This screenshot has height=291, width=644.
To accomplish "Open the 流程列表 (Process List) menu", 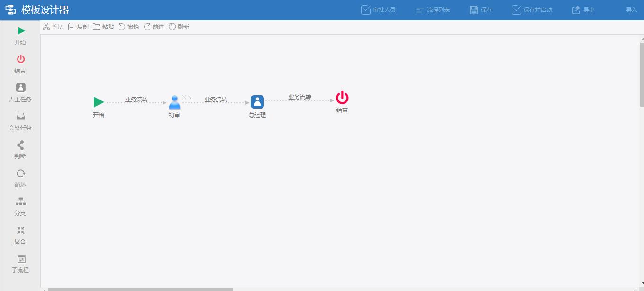I will coord(432,9).
